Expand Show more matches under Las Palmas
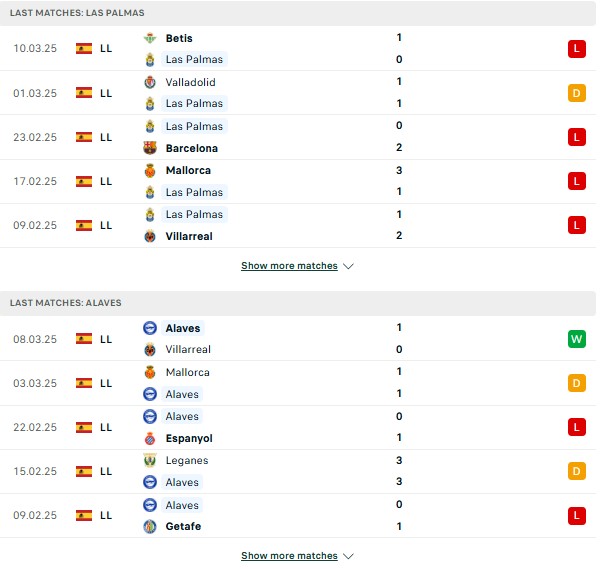 tap(289, 266)
